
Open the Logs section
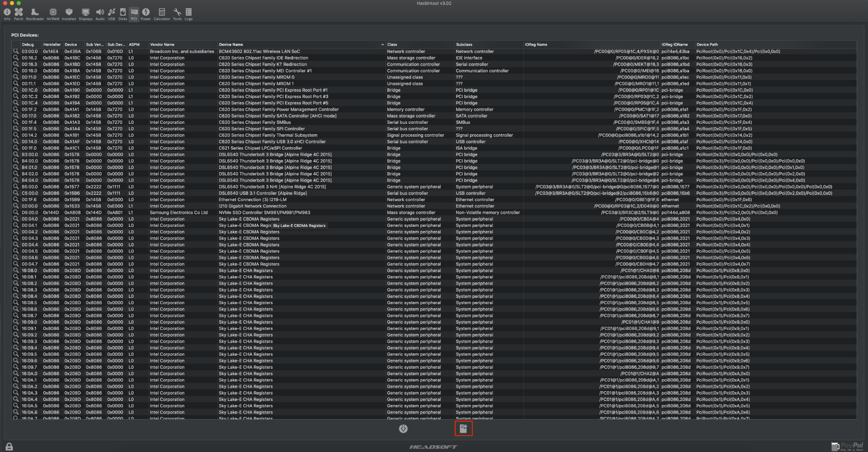[189, 14]
